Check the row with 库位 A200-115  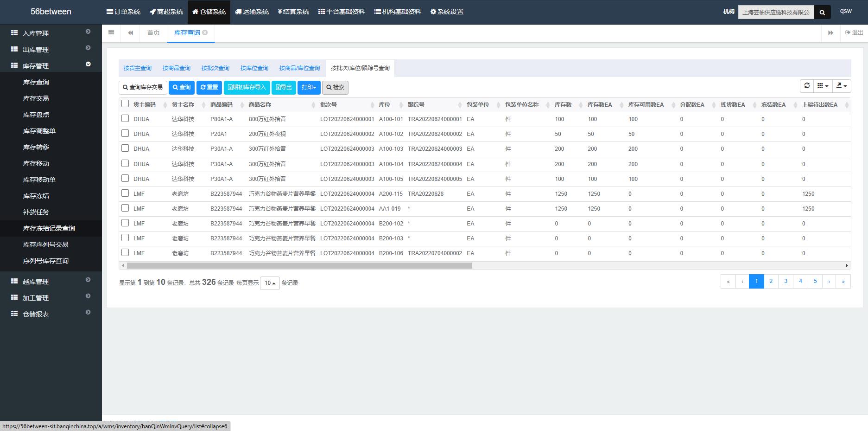125,193
